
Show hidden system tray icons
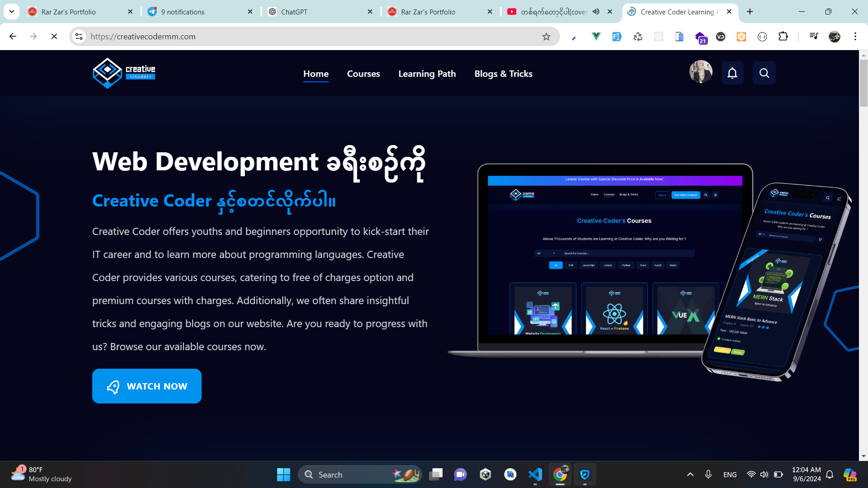[690, 474]
